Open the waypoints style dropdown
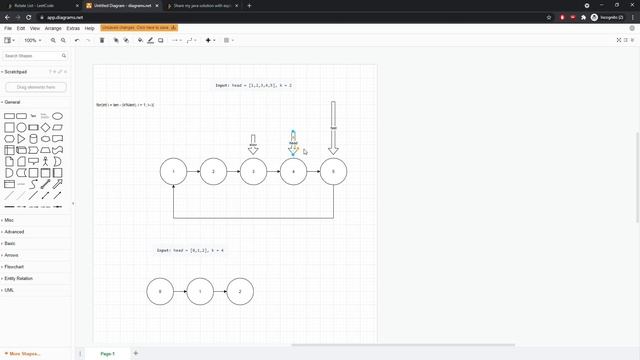Screen dimensions: 640x360 191,40
